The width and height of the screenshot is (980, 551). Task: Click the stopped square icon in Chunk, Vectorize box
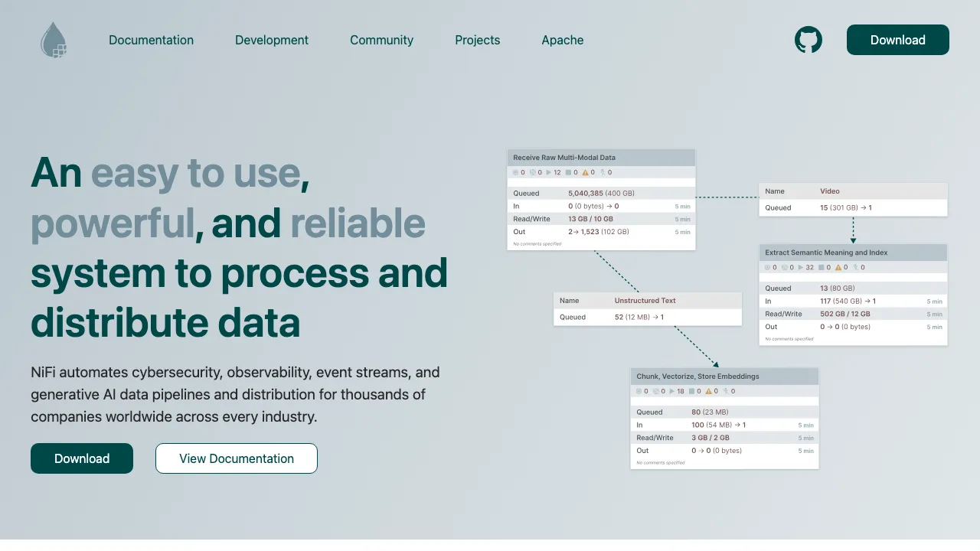click(x=691, y=391)
